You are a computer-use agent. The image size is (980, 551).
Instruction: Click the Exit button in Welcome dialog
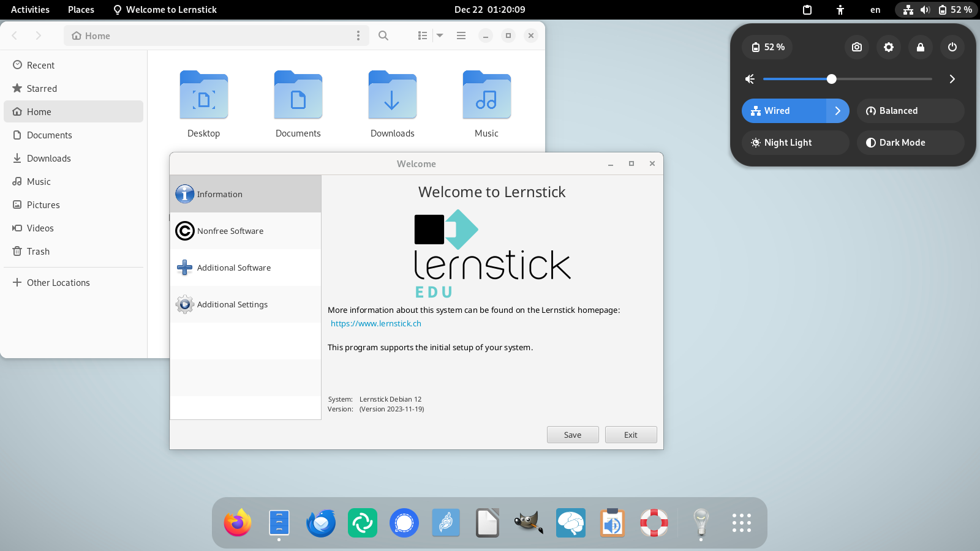(x=631, y=435)
